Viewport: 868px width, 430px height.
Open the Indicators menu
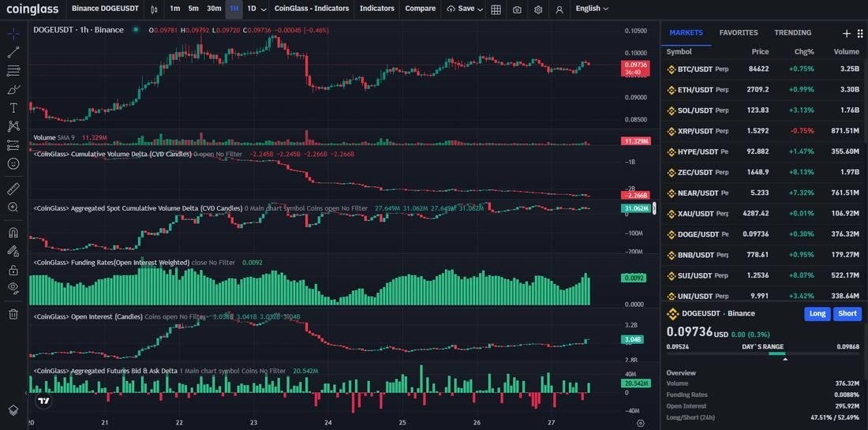pos(377,9)
